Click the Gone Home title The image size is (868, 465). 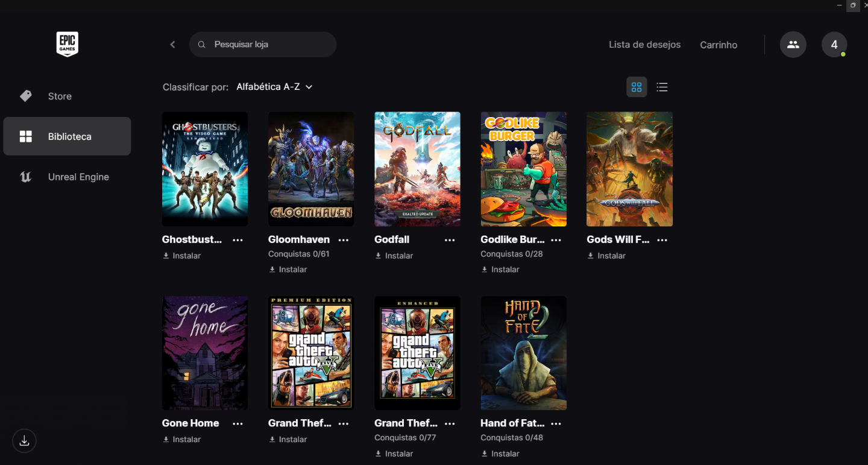click(x=190, y=423)
